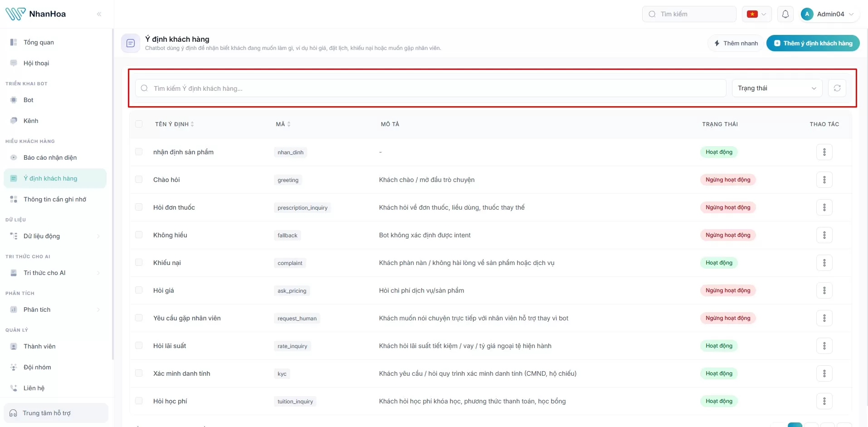Screen dimensions: 868x427
Task: Open the Admin04 account dropdown chevron
Action: point(851,14)
